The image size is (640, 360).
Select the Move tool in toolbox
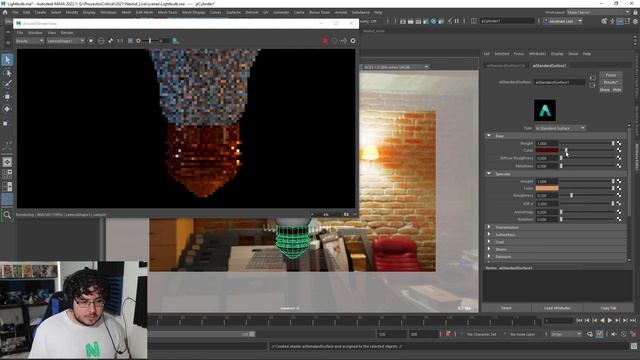(x=7, y=97)
